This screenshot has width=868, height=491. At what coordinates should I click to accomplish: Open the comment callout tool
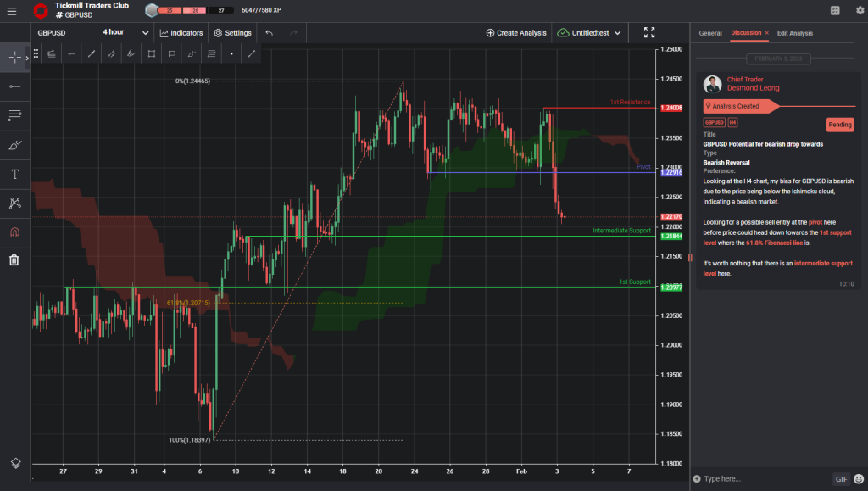171,53
